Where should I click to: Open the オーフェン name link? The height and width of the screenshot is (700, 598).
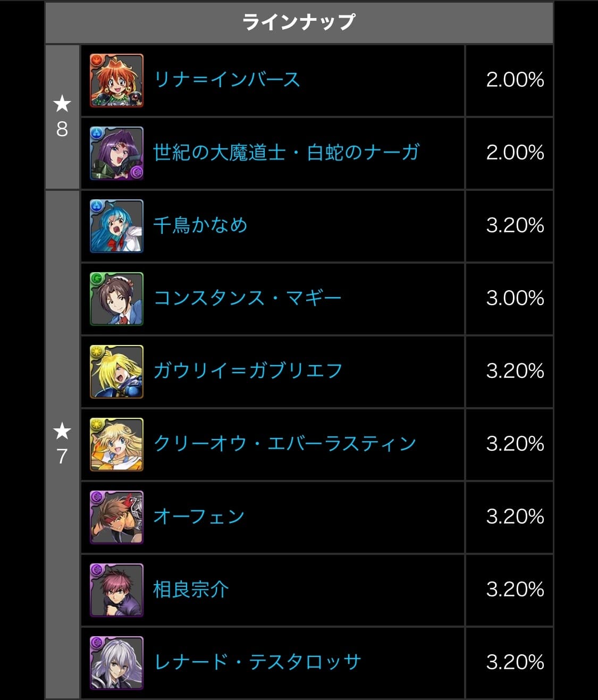pyautogui.click(x=199, y=516)
